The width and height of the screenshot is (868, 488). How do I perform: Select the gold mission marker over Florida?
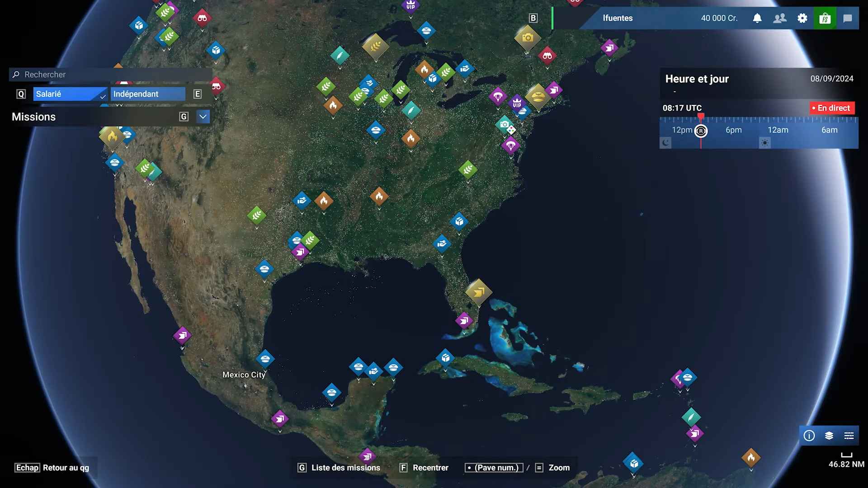(478, 292)
